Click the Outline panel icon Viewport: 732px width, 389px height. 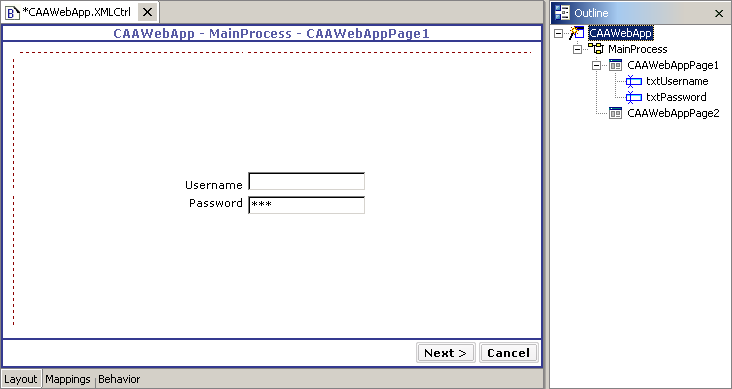[563, 13]
